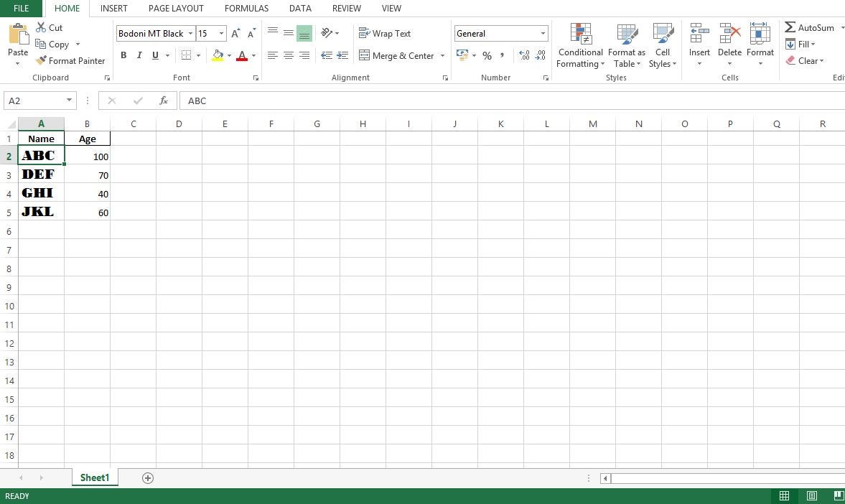Open the Conditional Formatting dropdown
This screenshot has height=504, width=845.
[x=579, y=45]
